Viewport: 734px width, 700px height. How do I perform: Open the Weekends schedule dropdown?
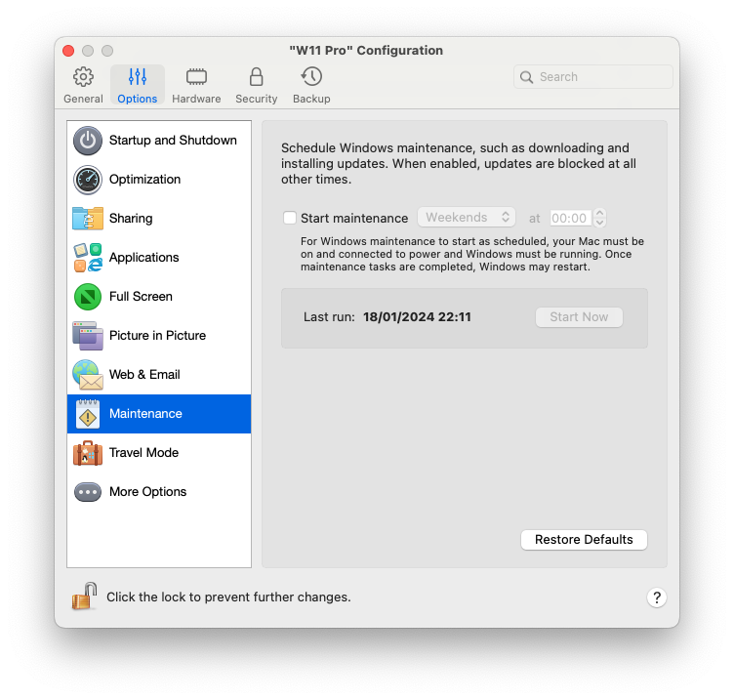pyautogui.click(x=467, y=218)
